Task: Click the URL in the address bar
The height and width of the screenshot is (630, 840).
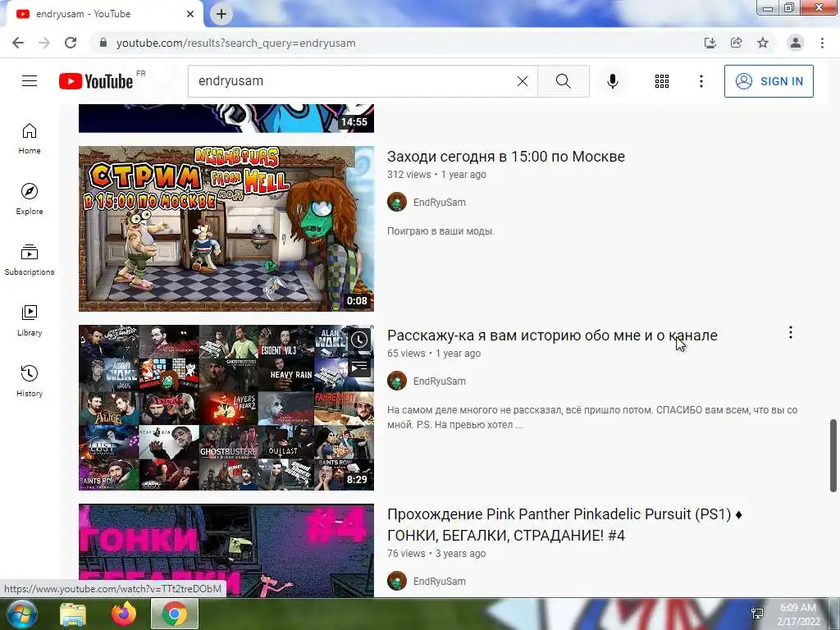Action: (235, 43)
